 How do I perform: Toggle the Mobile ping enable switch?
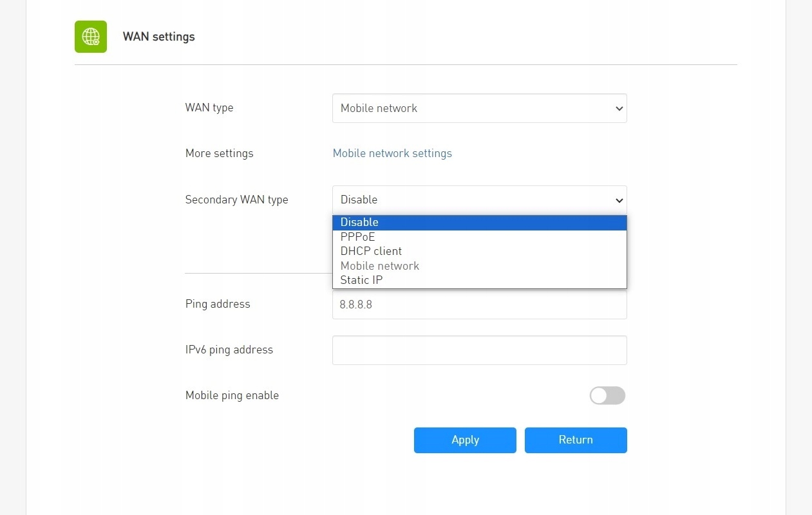click(x=607, y=395)
